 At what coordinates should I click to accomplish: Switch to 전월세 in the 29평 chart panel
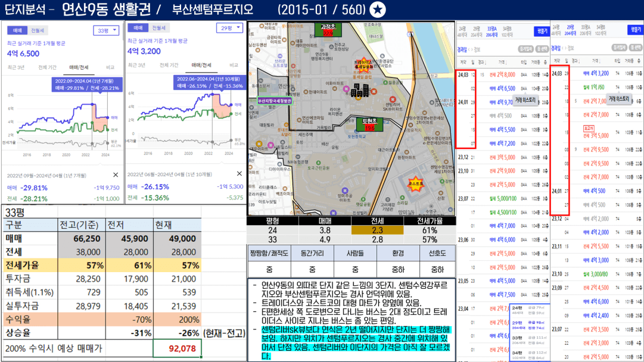point(158,28)
